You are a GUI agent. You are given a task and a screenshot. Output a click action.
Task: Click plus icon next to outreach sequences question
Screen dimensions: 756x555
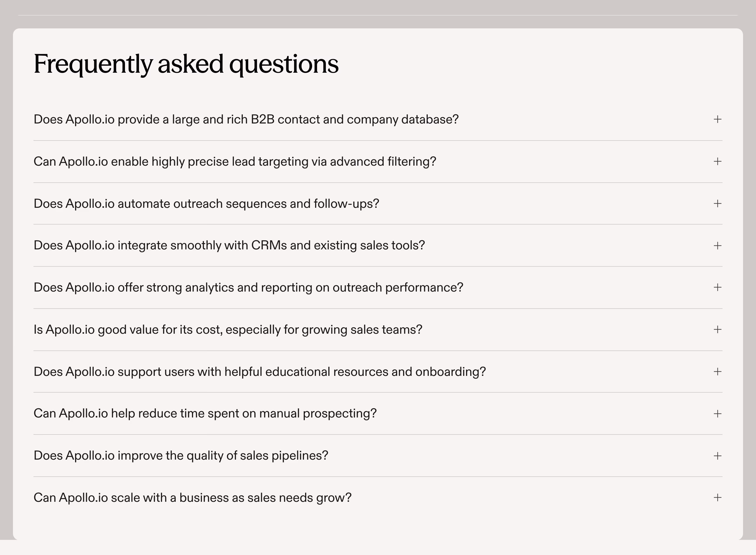pyautogui.click(x=717, y=203)
